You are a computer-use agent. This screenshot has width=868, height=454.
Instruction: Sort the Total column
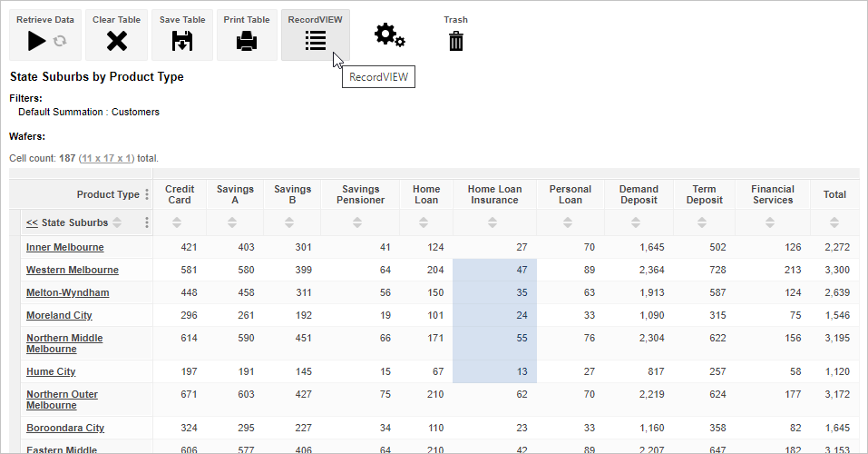[834, 222]
